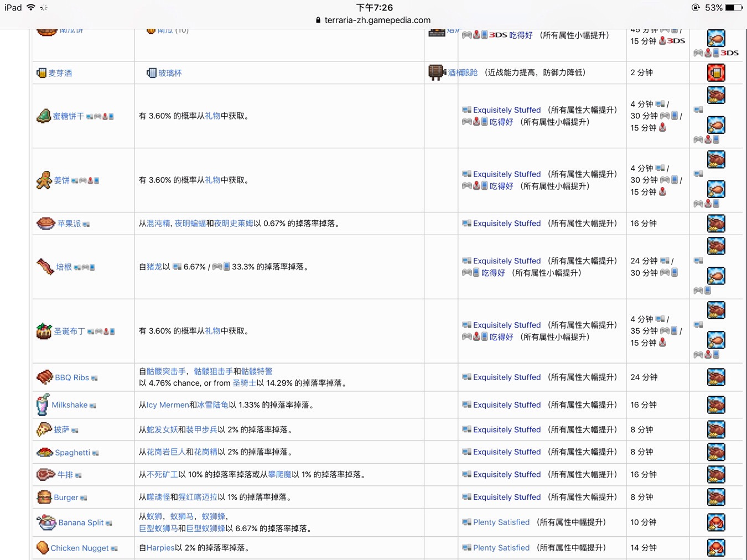747x560 pixels.
Task: Click the glass mug ingredient icon
Action: point(151,73)
